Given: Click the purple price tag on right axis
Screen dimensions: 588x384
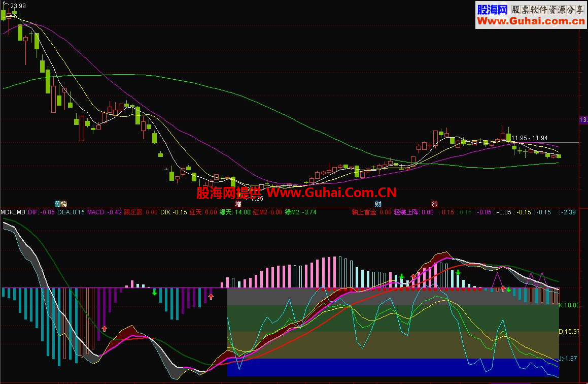Looking at the screenshot, I should click(583, 120).
